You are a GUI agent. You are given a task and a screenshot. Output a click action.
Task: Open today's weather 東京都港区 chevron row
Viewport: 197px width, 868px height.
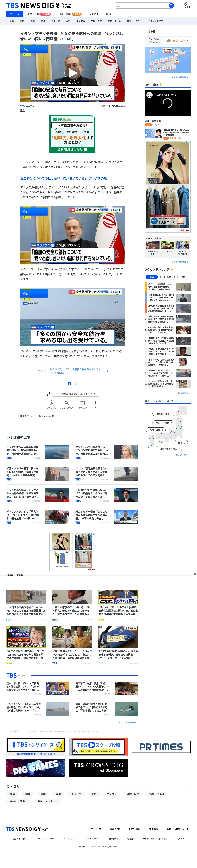(167, 40)
